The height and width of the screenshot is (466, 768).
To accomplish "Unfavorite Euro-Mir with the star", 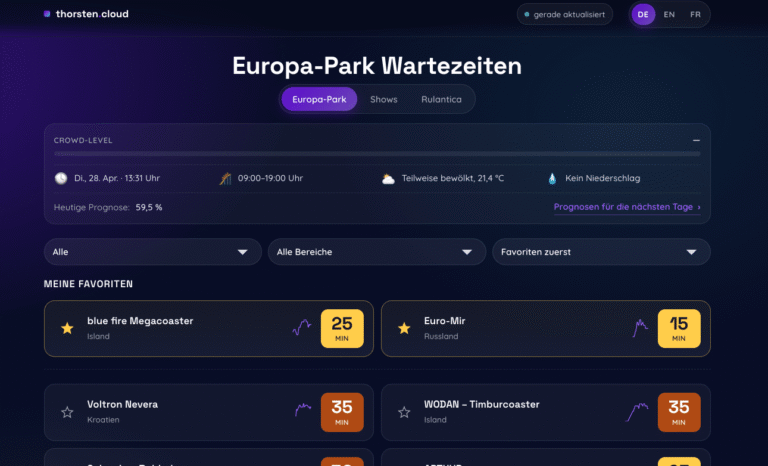I will 404,328.
